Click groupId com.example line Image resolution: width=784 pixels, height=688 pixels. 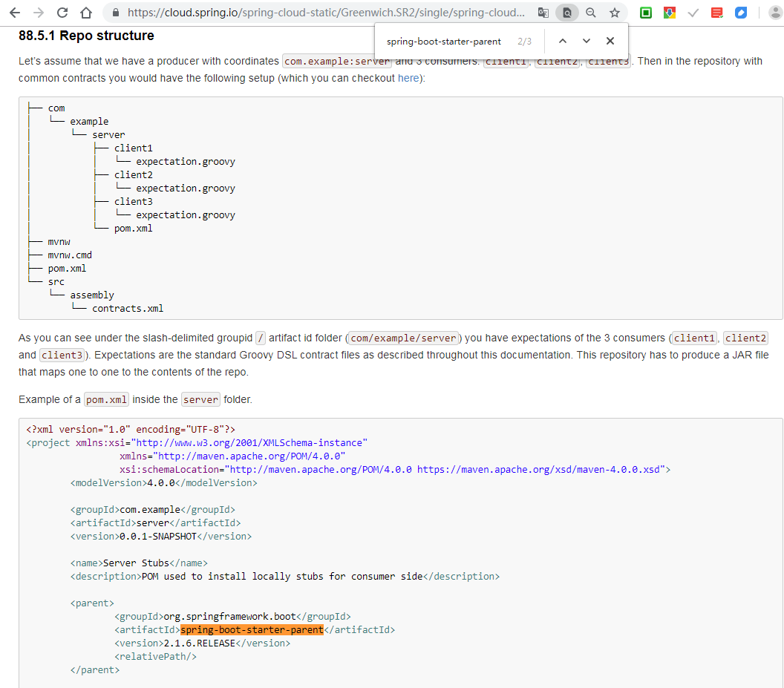(152, 509)
